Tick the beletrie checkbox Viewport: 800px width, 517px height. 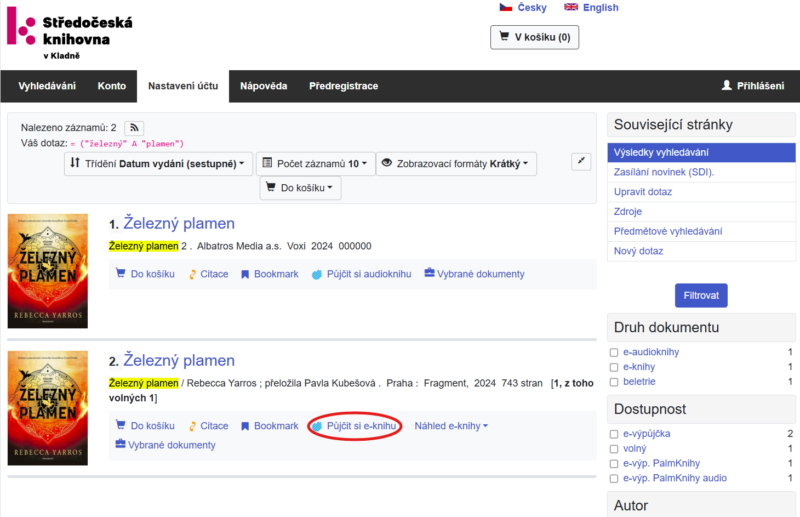(x=614, y=382)
